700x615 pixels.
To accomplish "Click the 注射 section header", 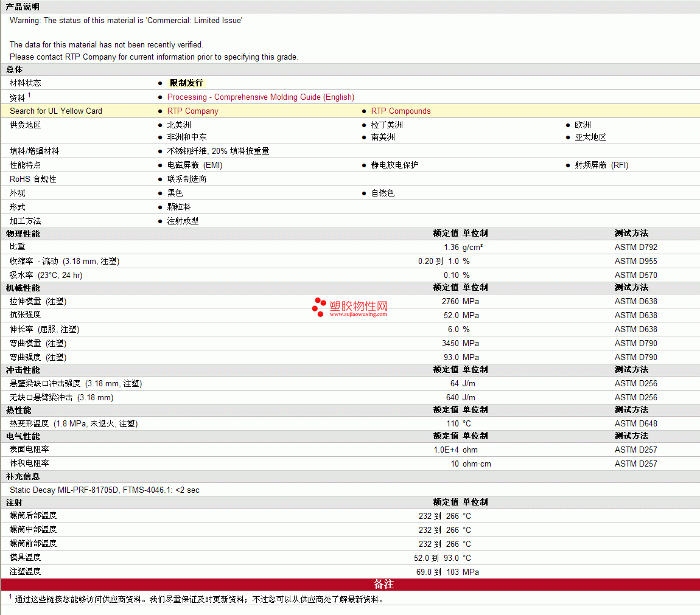I will pos(14,502).
